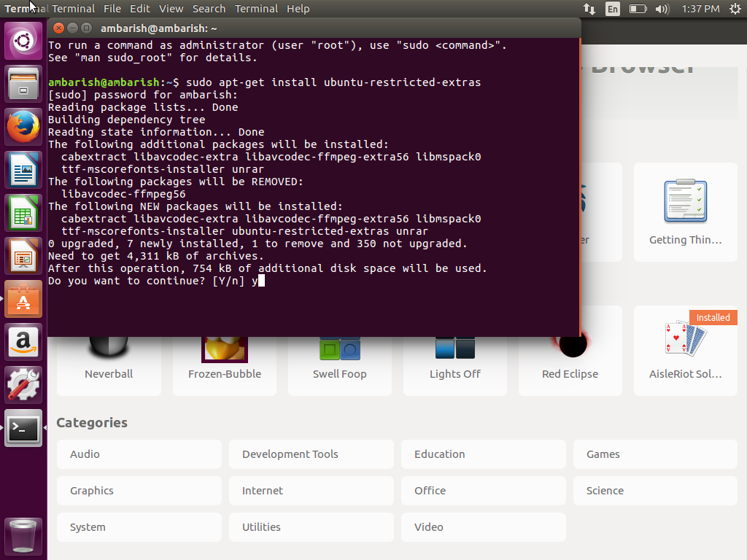Open the Frozen-Bubble game card

[225, 366]
